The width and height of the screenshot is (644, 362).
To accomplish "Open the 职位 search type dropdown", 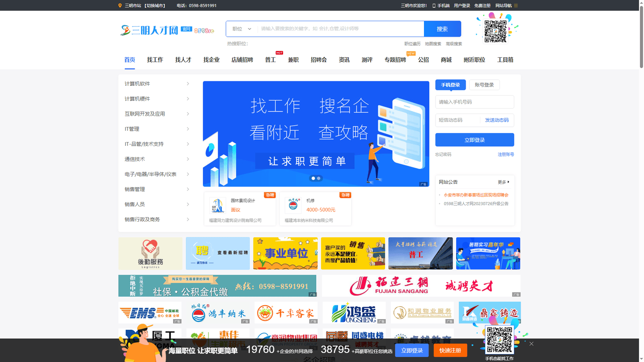I will (x=242, y=29).
